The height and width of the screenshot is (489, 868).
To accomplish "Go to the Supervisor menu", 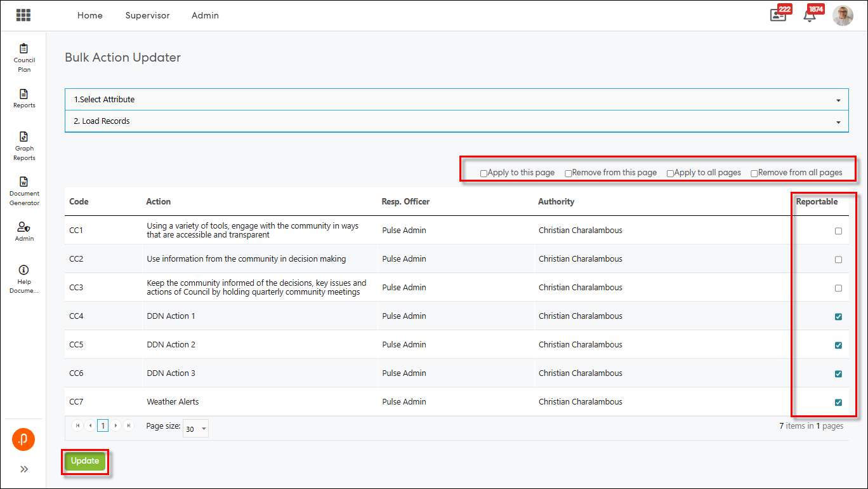I will coord(147,15).
